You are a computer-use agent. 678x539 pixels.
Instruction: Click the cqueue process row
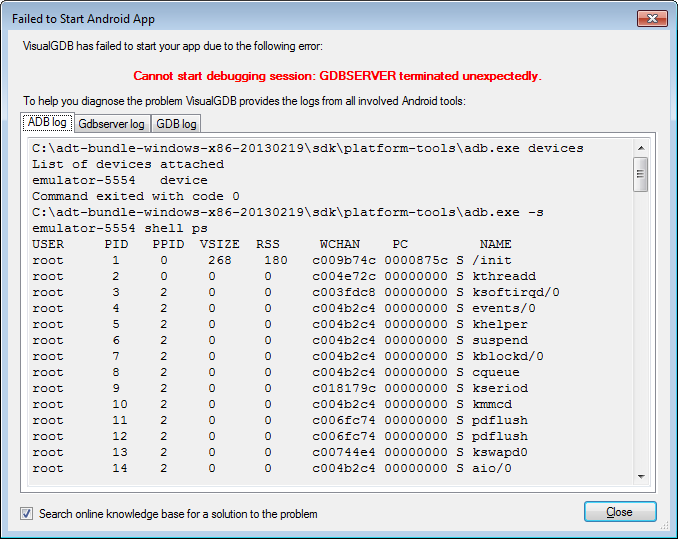point(276,372)
